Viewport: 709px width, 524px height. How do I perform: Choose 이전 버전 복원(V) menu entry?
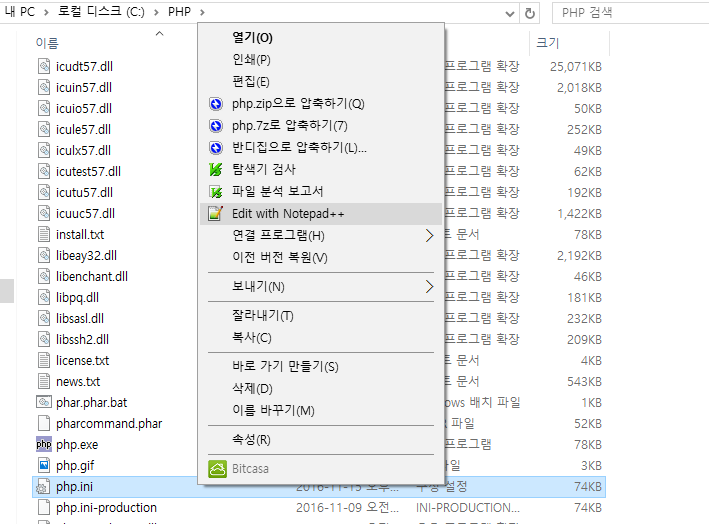click(x=280, y=257)
